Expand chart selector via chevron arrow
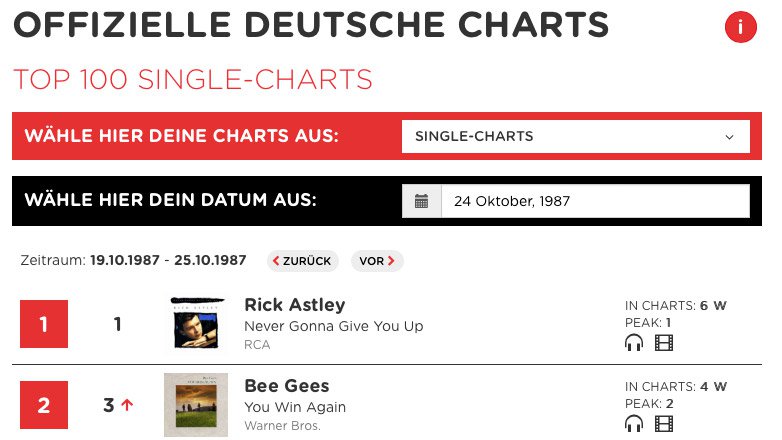 (729, 137)
